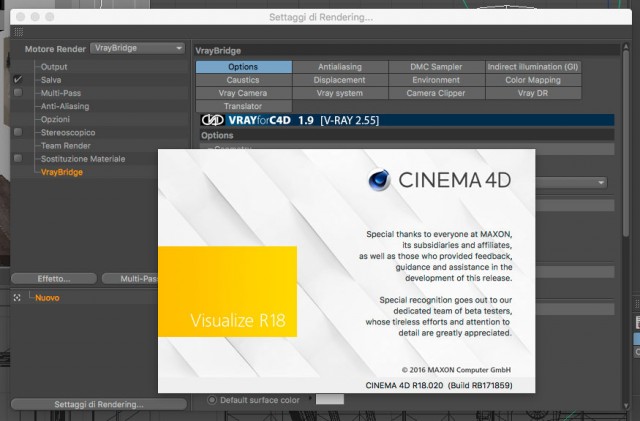This screenshot has width=640, height=421.
Task: Open the Motore Render VrayBridge dropdown
Action: [x=137, y=48]
